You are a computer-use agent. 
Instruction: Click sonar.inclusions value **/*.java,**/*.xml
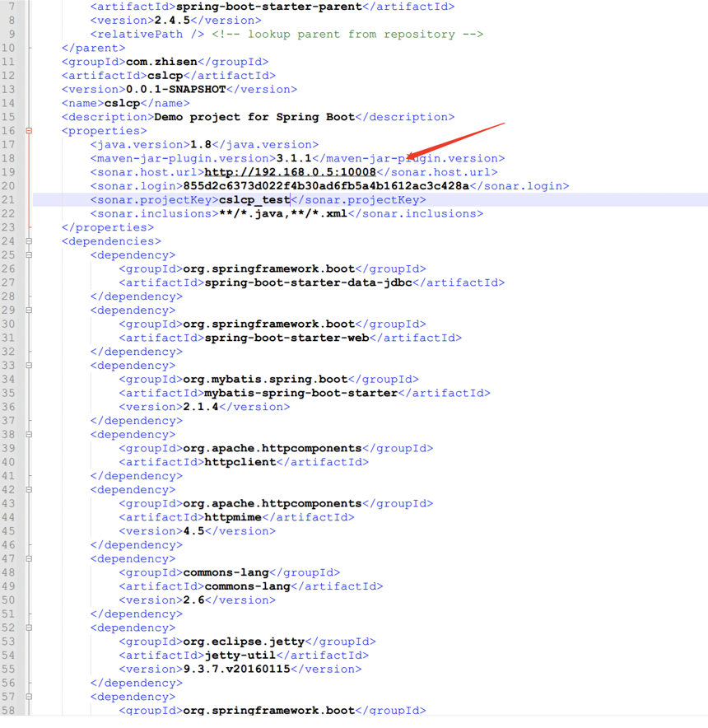(x=283, y=213)
